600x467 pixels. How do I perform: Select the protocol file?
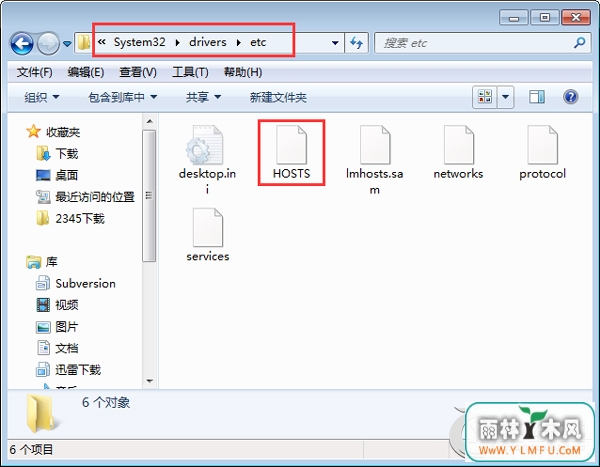coord(542,153)
